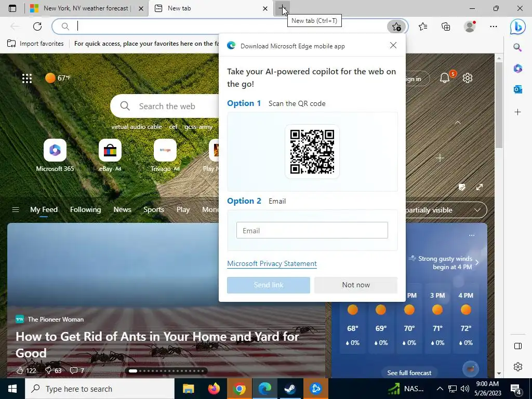Screen dimensions: 532x399
Task: Open Windows Start menu
Action: 12,389
